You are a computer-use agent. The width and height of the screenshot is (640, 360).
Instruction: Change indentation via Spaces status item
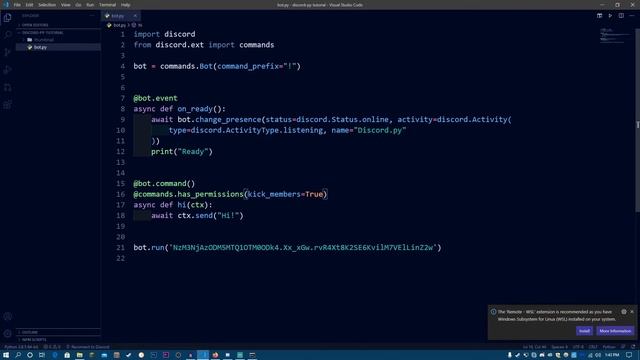coord(559,347)
